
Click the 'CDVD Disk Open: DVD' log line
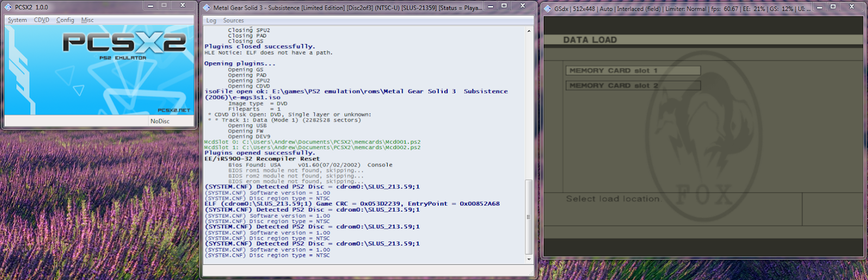pos(290,115)
